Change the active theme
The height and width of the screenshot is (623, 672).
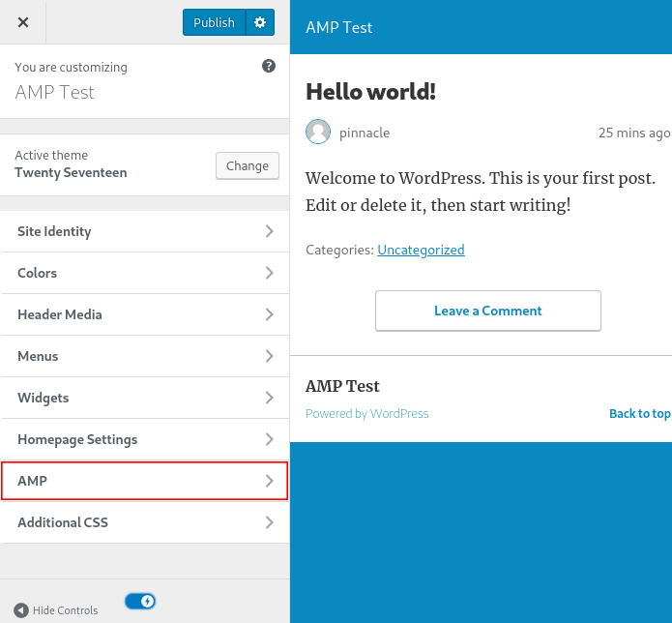click(248, 166)
